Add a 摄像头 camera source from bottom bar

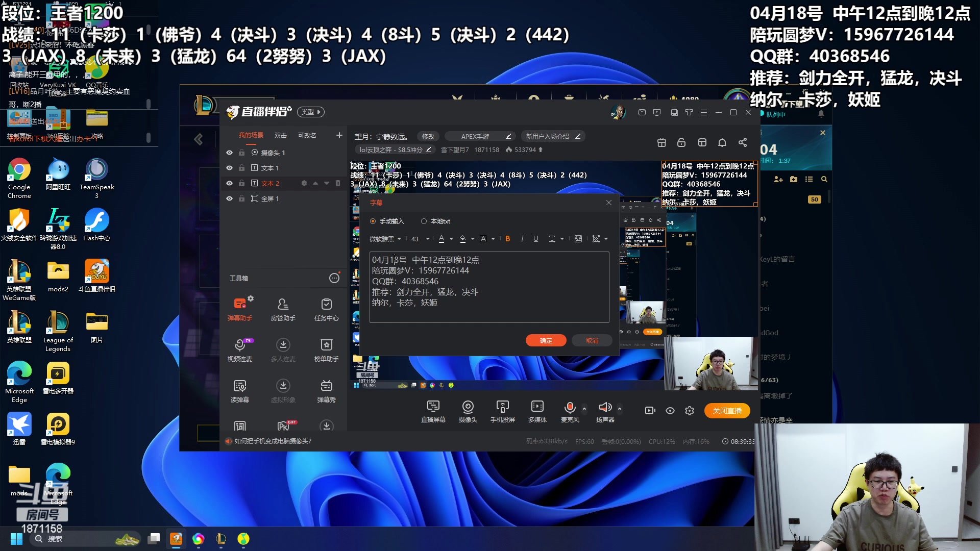468,411
